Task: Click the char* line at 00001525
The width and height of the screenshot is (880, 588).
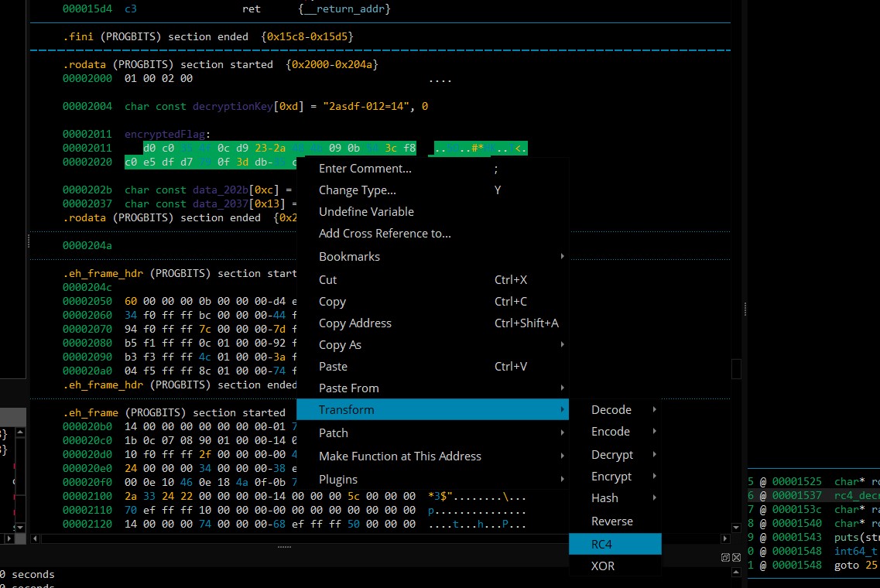Action: pos(813,481)
